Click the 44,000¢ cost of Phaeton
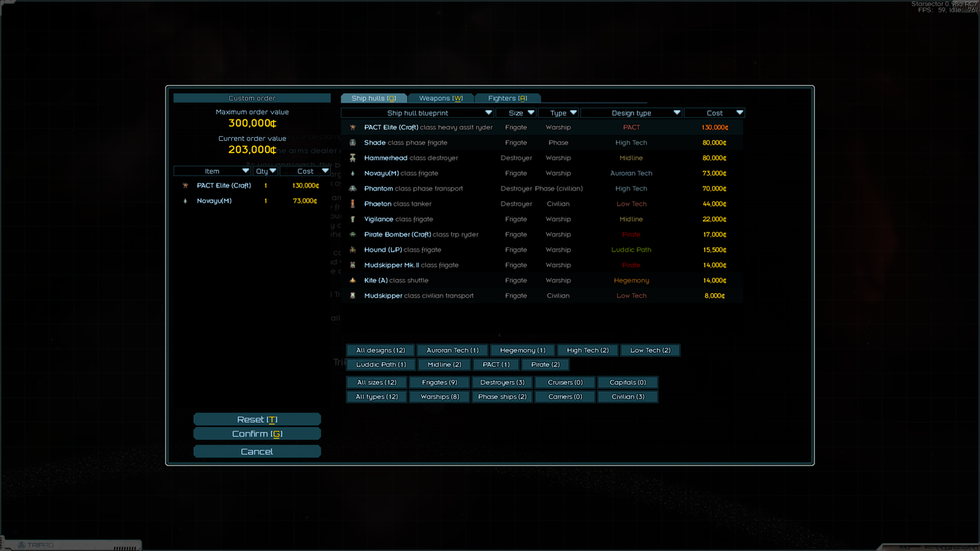 click(714, 204)
